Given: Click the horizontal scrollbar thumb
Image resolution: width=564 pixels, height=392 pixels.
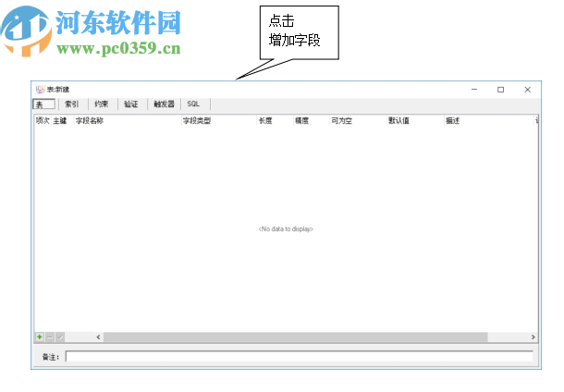Looking at the screenshot, I should [x=295, y=337].
